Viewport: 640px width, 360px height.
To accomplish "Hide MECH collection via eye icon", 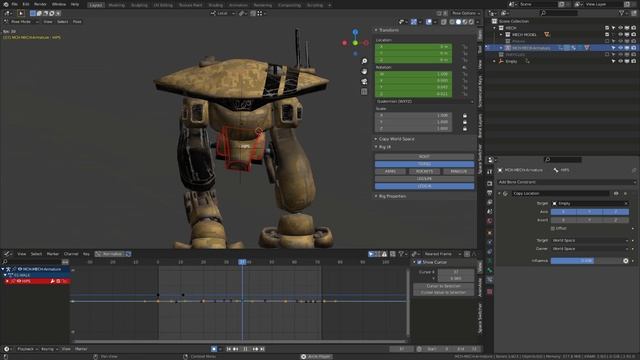I will (620, 28).
